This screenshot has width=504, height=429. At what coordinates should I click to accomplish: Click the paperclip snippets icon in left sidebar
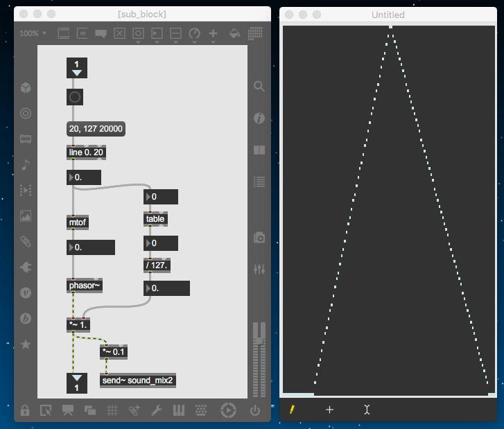26,242
